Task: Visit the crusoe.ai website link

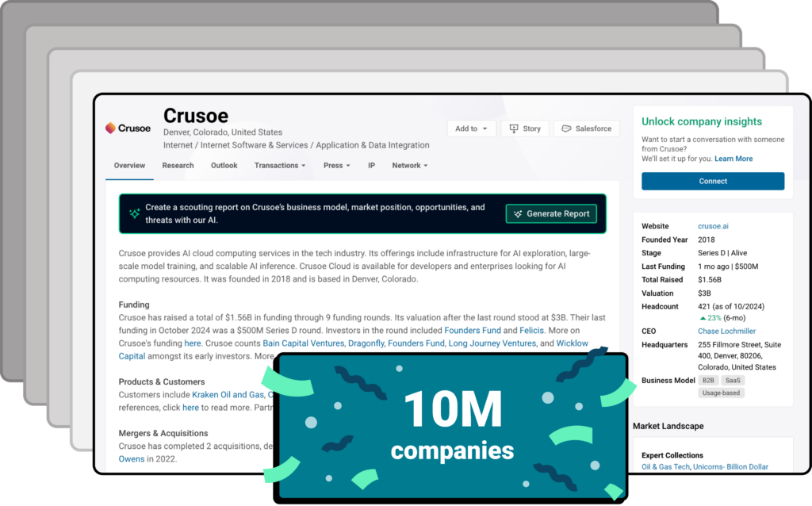Action: [713, 226]
